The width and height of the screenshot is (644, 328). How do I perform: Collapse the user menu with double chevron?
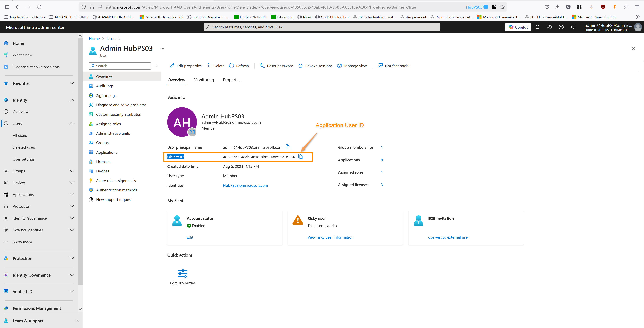tap(156, 66)
